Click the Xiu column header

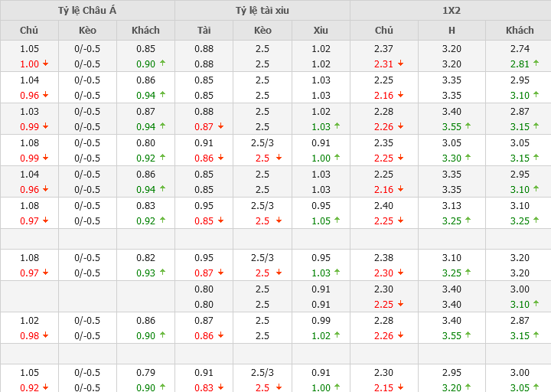click(x=321, y=31)
